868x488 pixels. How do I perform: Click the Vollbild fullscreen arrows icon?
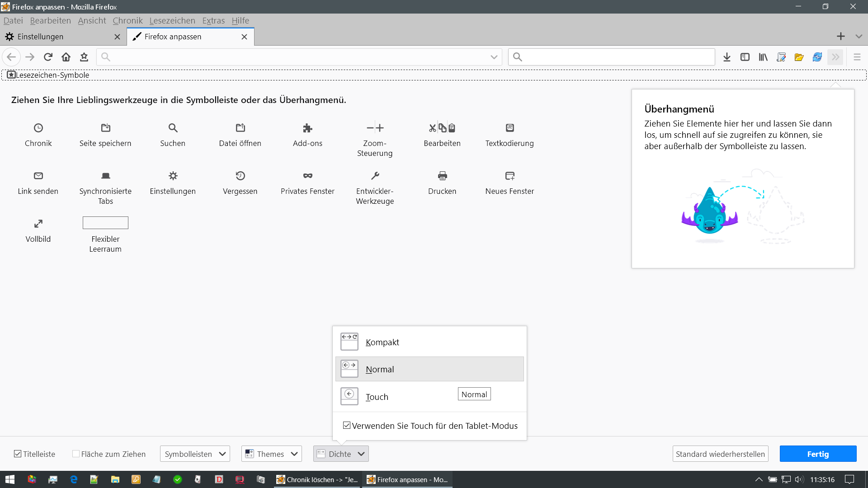38,224
